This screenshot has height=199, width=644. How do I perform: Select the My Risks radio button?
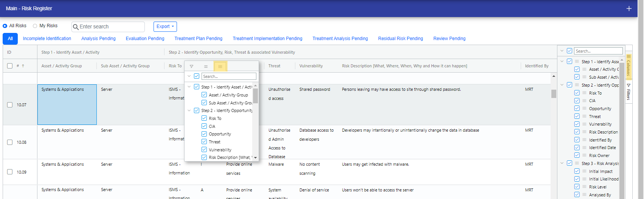(35, 26)
